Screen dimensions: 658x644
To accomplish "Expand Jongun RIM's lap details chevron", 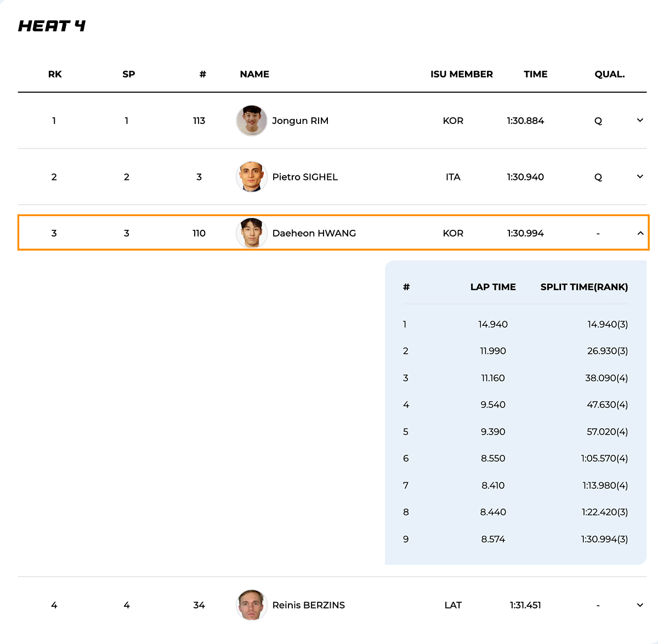I will [x=640, y=120].
